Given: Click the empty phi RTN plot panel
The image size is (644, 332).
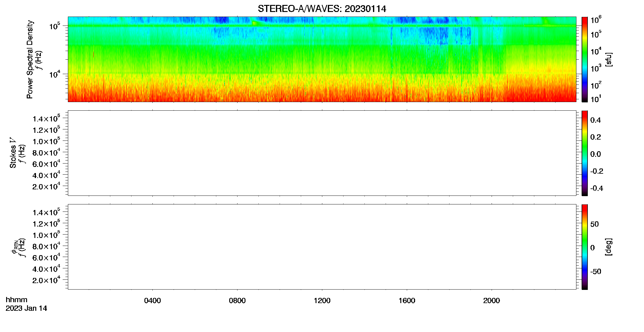Looking at the screenshot, I should (322, 247).
